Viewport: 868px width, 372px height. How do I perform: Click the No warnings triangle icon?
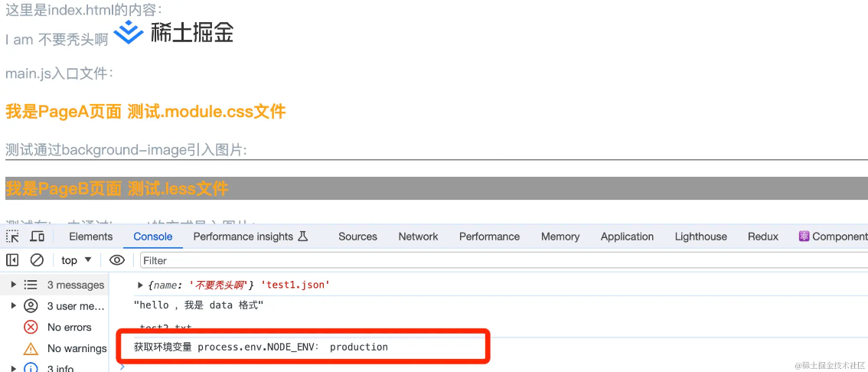tap(31, 348)
